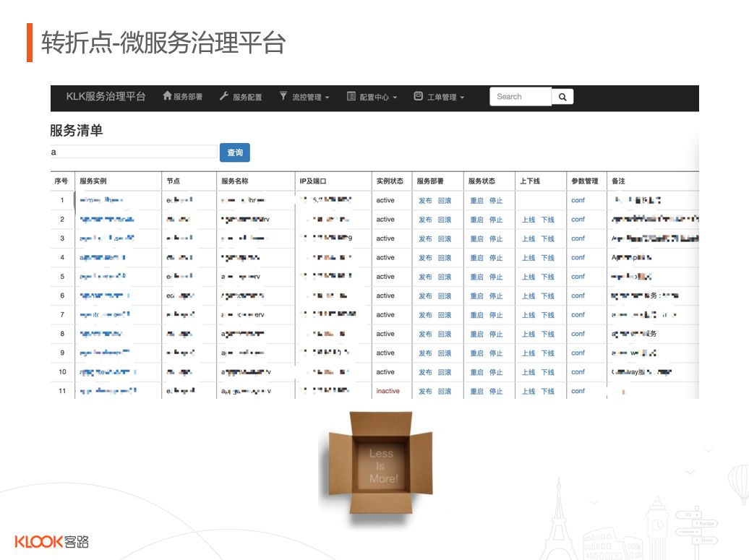Click the 参数管理 column header
The width and height of the screenshot is (749, 560).
(x=585, y=181)
